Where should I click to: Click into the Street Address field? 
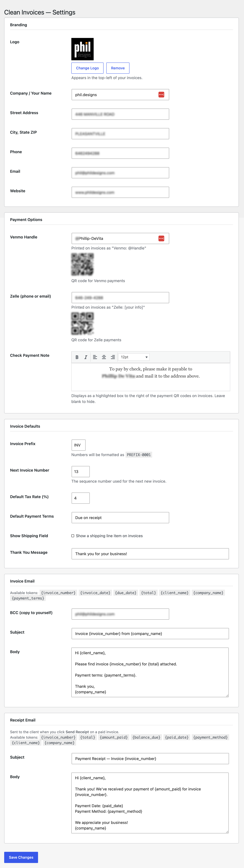pos(120,114)
